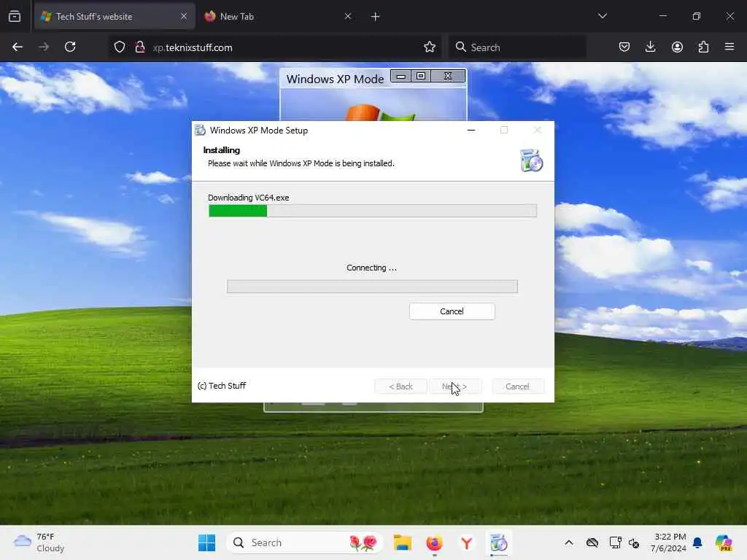Open Firefox extensions panel
747x560 pixels.
(x=703, y=47)
